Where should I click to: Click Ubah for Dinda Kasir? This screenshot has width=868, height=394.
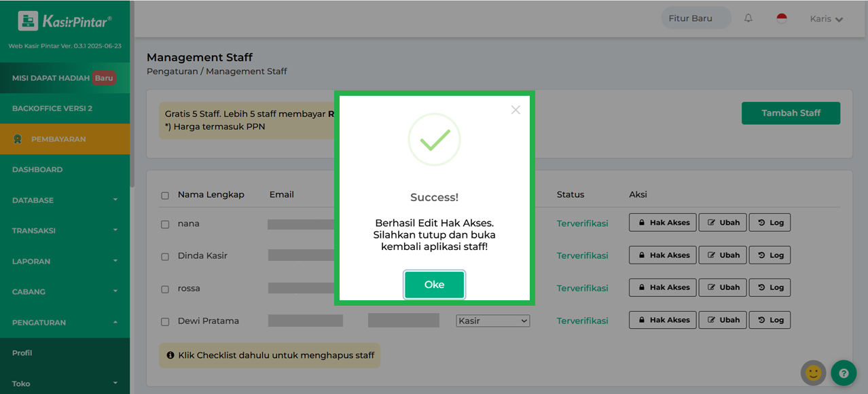723,255
